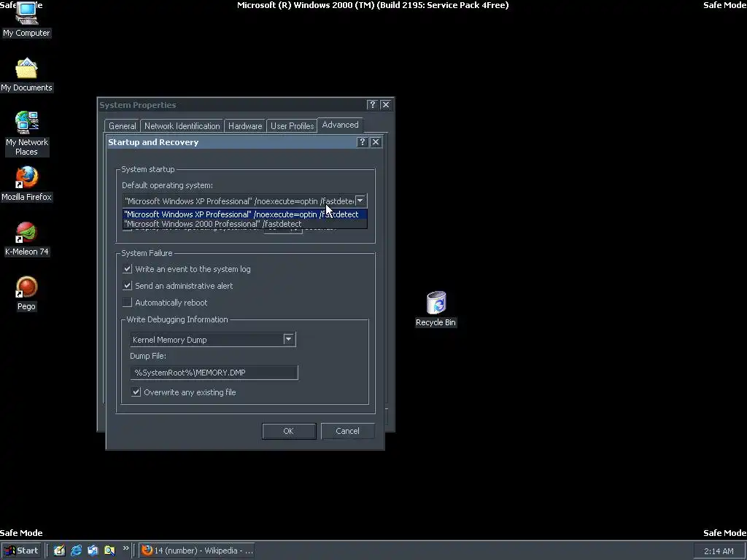
Task: Click the folder search quick launch icon
Action: (x=109, y=551)
